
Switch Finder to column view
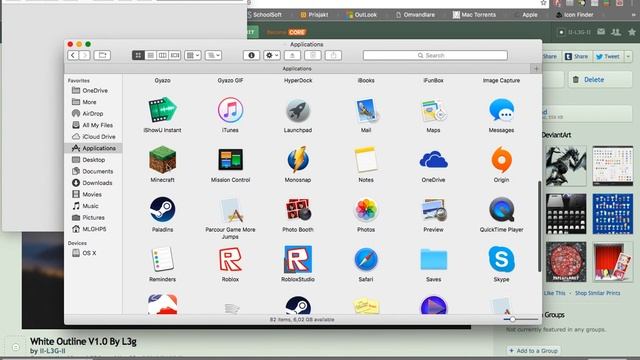(x=162, y=55)
